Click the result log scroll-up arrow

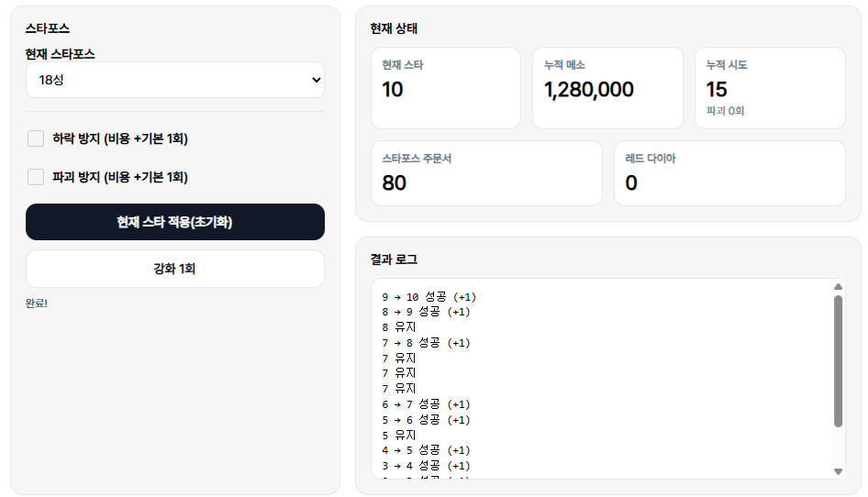(838, 287)
